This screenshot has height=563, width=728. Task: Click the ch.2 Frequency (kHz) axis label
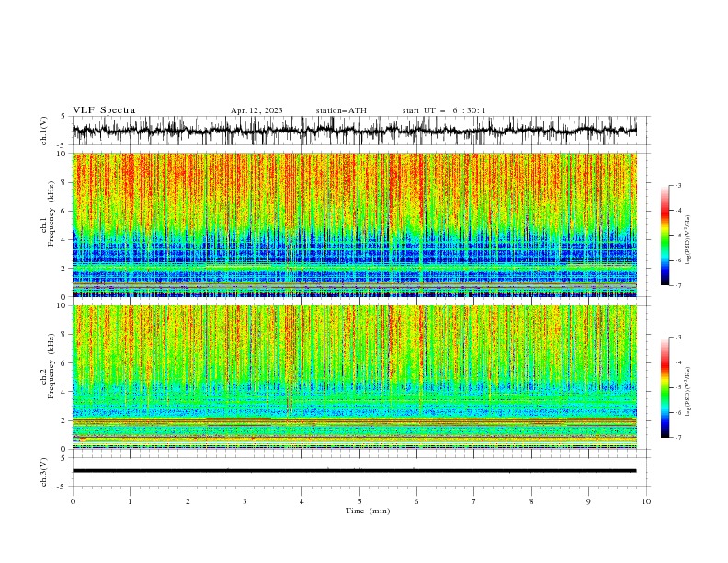[48, 366]
